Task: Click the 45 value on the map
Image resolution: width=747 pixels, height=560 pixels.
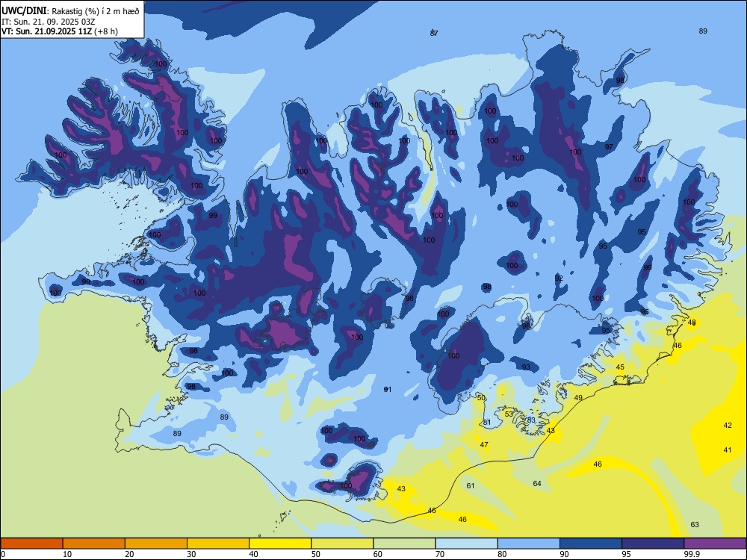Action: pos(620,367)
